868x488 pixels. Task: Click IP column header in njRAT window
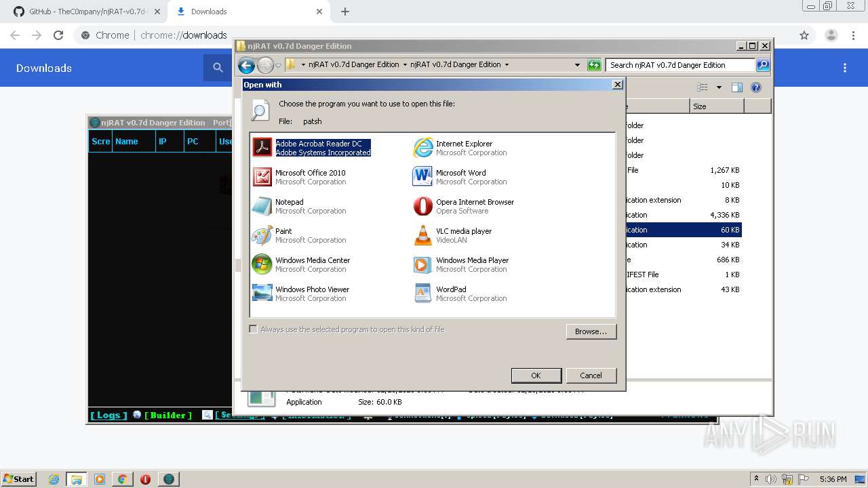(x=170, y=142)
